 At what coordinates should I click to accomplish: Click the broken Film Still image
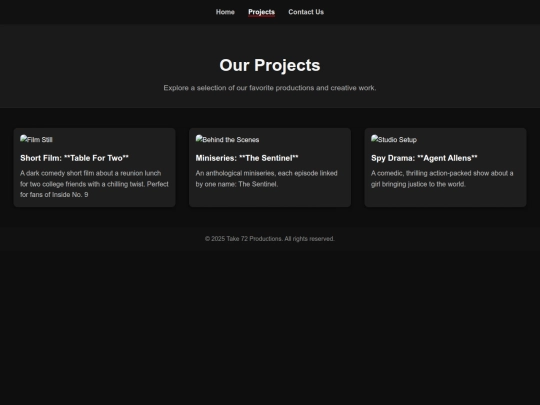37,139
